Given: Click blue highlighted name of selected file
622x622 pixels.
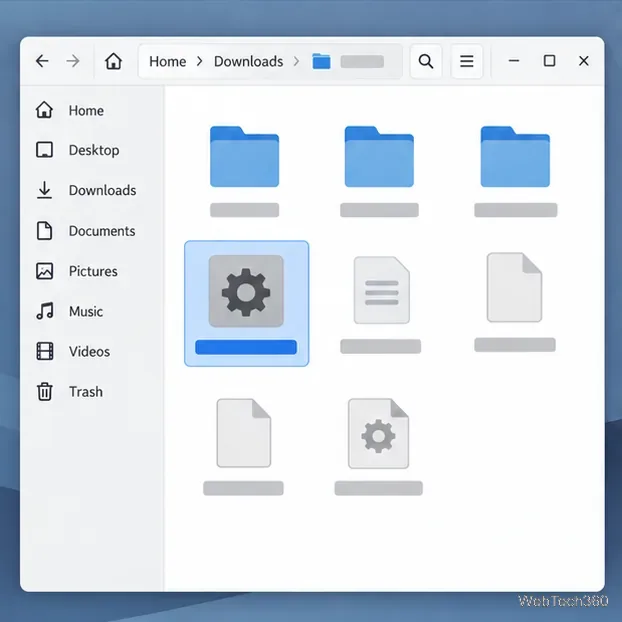Looking at the screenshot, I should pos(246,347).
